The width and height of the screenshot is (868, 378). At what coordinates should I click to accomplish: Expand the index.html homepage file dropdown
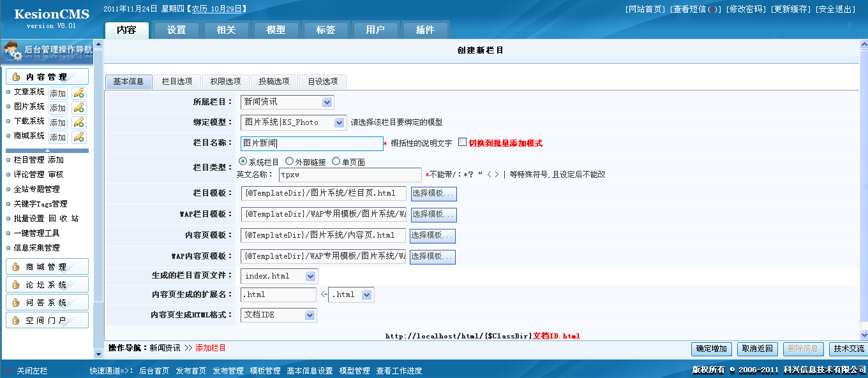coord(310,276)
